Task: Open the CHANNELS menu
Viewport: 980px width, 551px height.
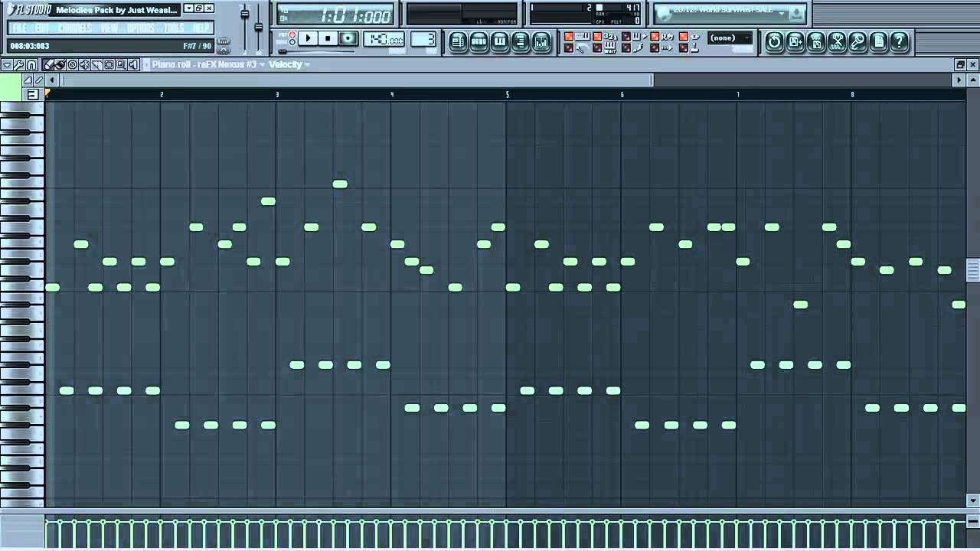Action: (x=75, y=28)
